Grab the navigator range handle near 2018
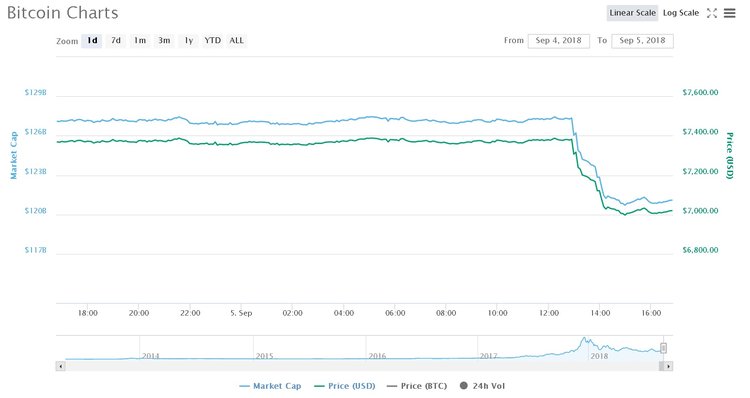This screenshot has height=398, width=750. point(663,348)
